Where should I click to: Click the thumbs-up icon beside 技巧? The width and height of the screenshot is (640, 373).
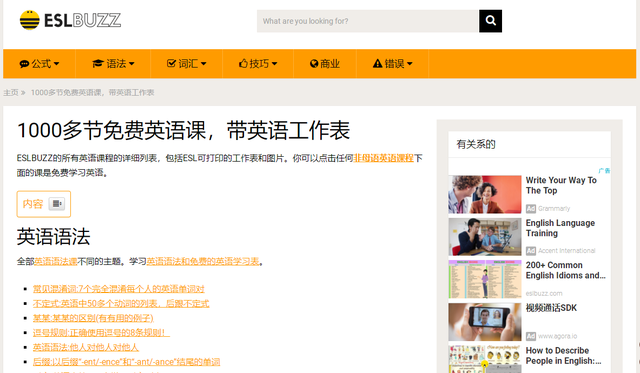243,63
